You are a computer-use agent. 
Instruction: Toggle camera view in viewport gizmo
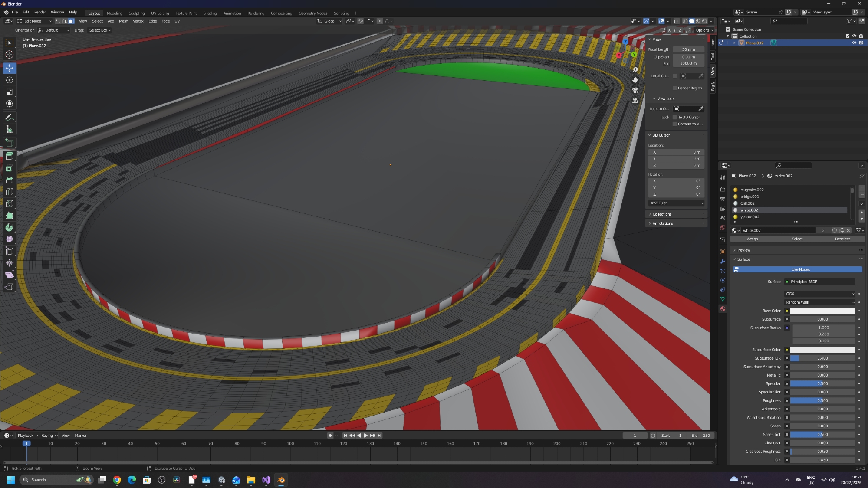pos(635,90)
